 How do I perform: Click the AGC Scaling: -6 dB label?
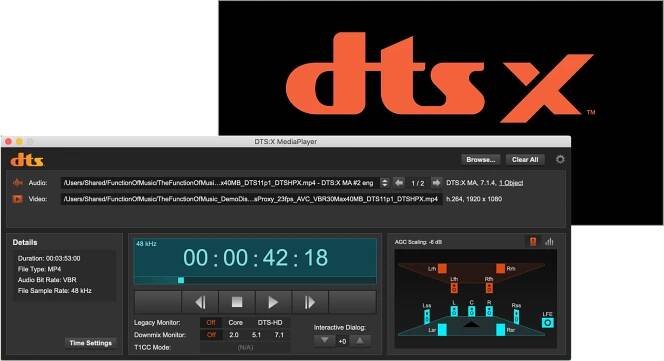click(418, 242)
